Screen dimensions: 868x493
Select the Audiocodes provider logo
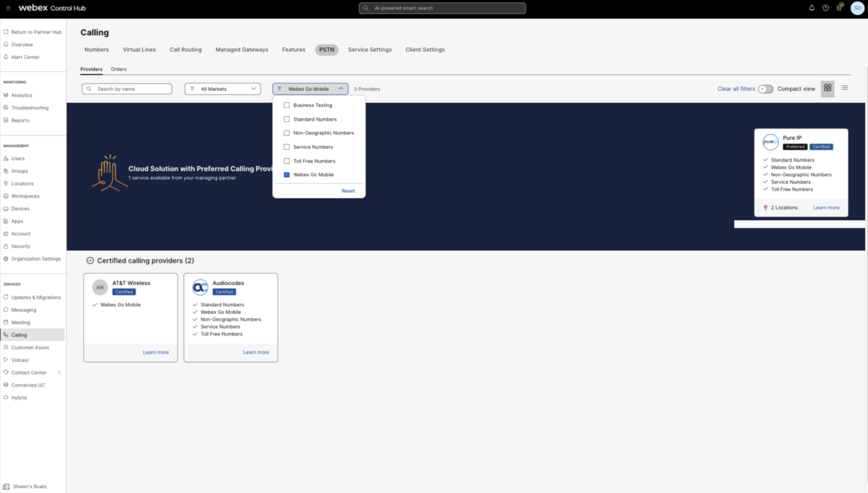[200, 288]
